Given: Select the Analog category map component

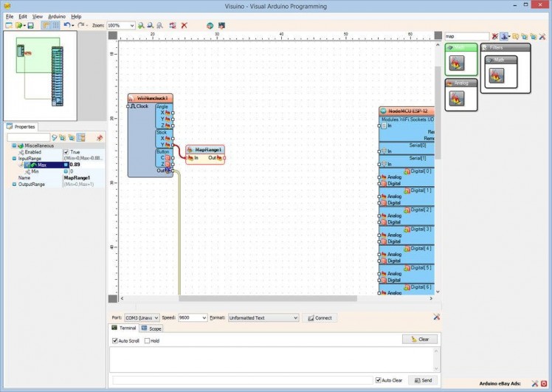Looking at the screenshot, I should click(x=456, y=98).
